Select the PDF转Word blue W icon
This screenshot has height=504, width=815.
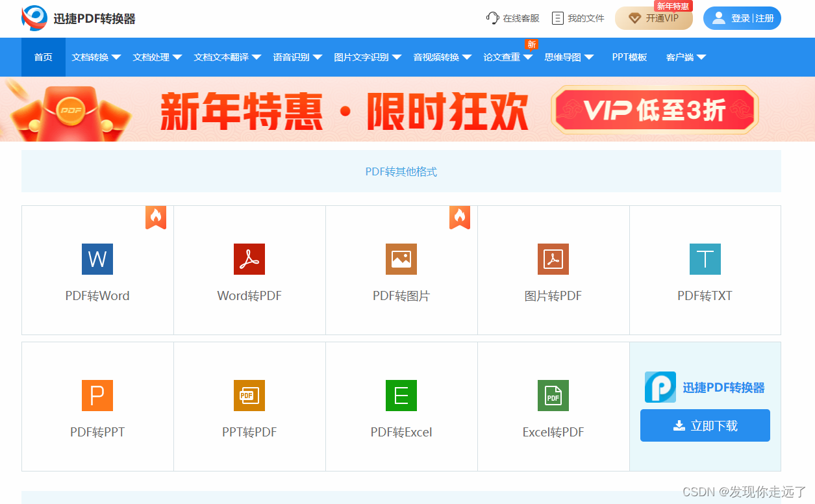97,259
